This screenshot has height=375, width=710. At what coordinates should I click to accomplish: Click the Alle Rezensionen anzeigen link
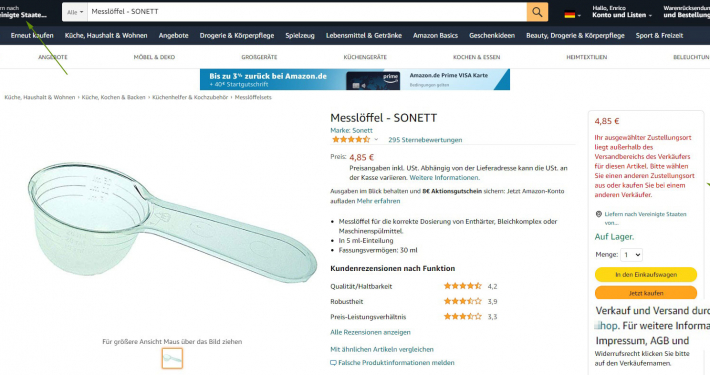370,332
